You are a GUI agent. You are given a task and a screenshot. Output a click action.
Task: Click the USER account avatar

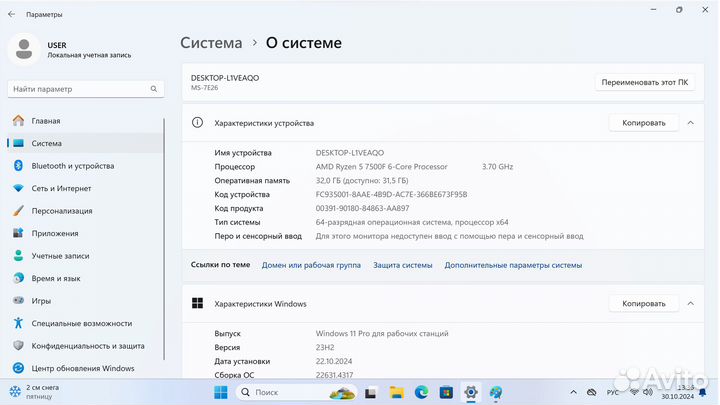24,49
